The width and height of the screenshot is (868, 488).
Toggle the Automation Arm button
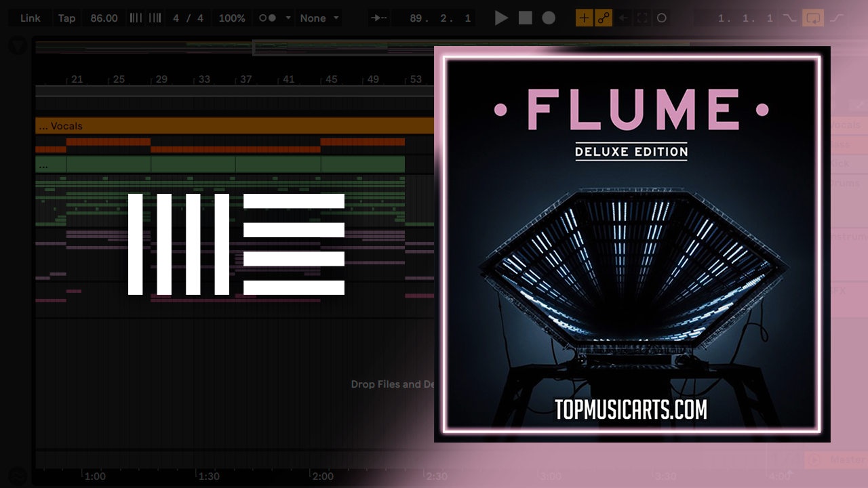(x=604, y=18)
